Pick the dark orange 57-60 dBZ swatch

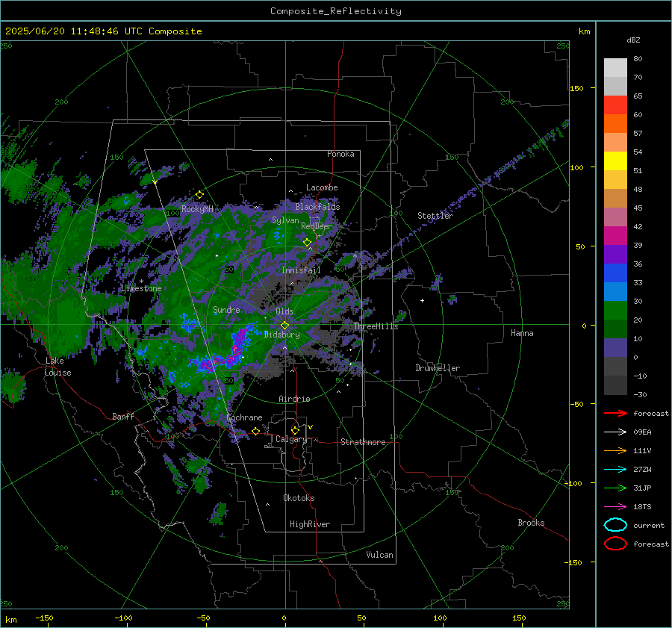click(x=615, y=123)
